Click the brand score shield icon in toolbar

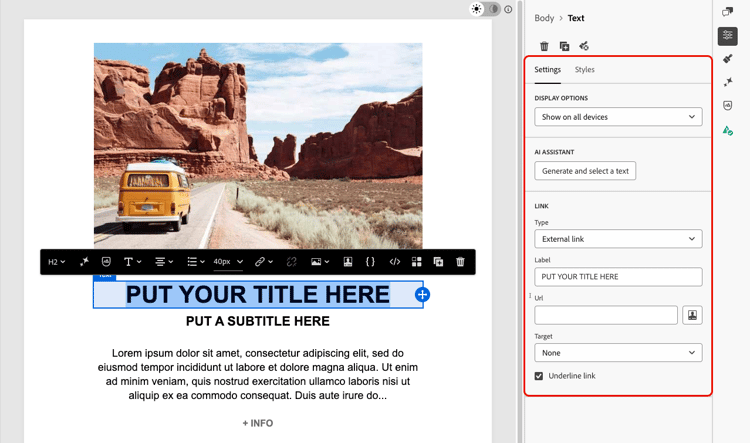point(106,262)
